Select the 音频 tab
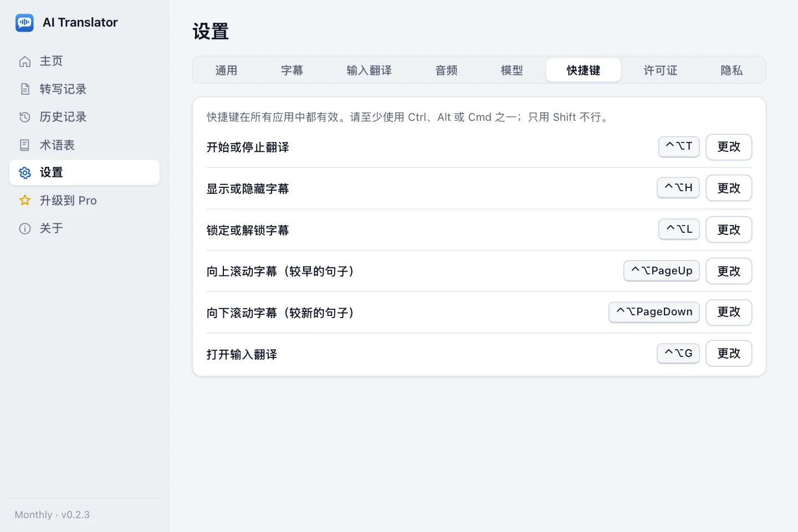 pos(446,70)
